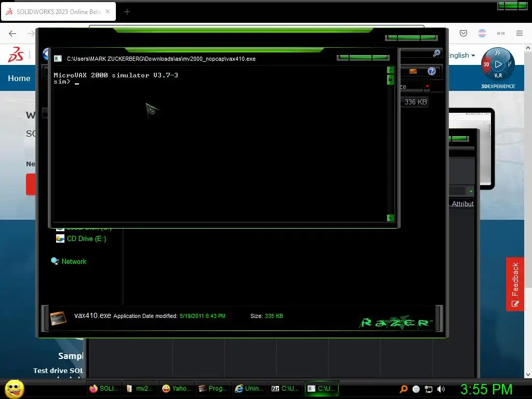Open the Prog... taskbar button
This screenshot has width=532, height=399.
click(x=212, y=389)
